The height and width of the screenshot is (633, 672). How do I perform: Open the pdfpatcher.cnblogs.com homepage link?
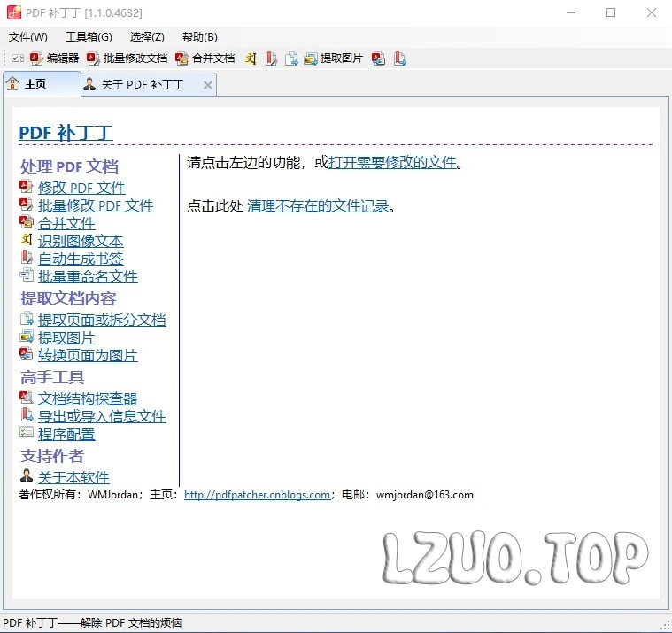[x=257, y=495]
